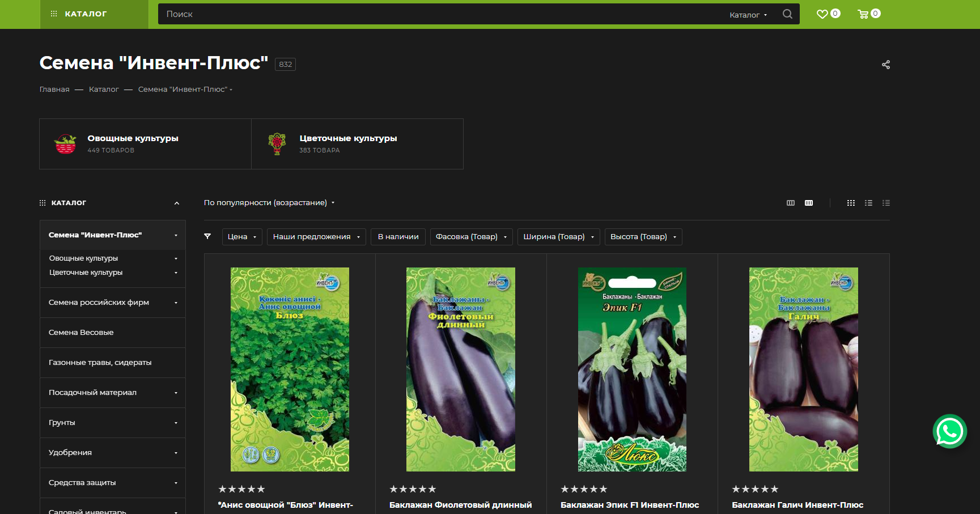This screenshot has height=514, width=980.
Task: Select the three-column layout toggle
Action: 791,203
